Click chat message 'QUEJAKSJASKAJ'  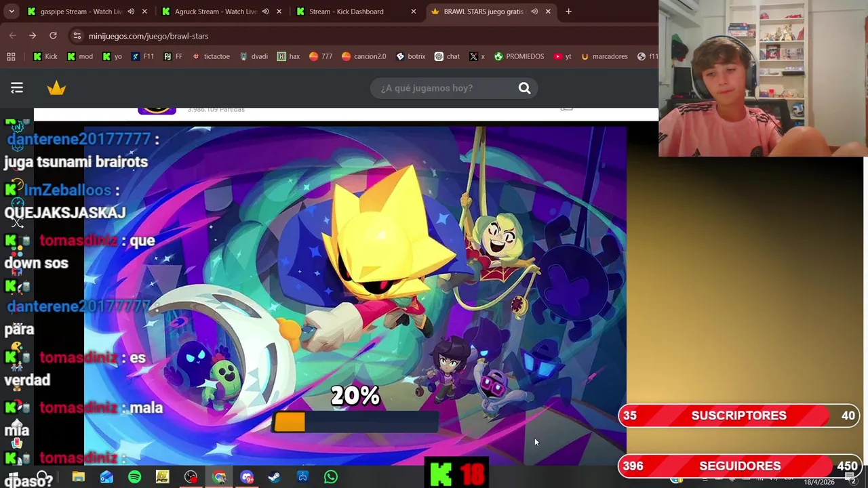pyautogui.click(x=65, y=213)
